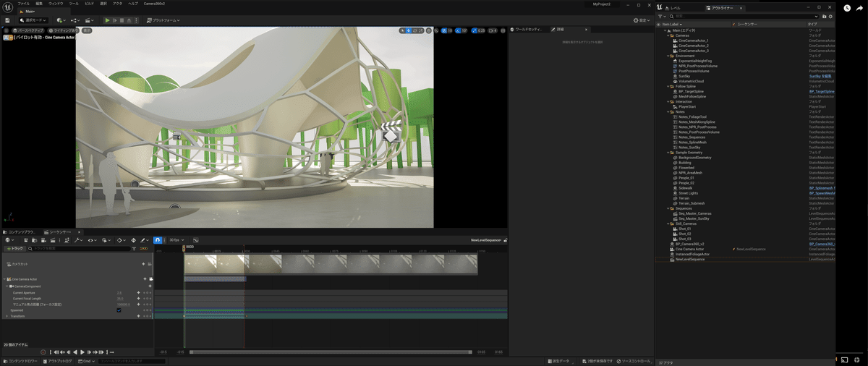Viewport: 868px width, 366px height.
Task: Open the 設定 dropdown at top right
Action: click(642, 20)
